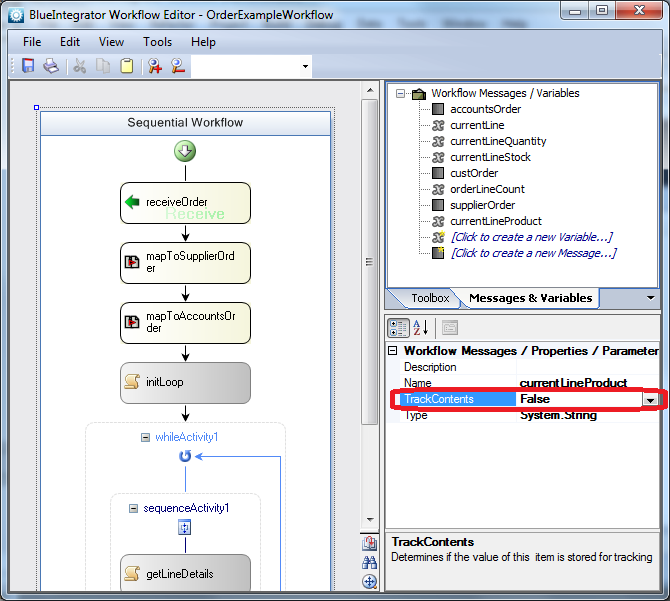Toggle categorized view in property grid
670x601 pixels.
[398, 328]
